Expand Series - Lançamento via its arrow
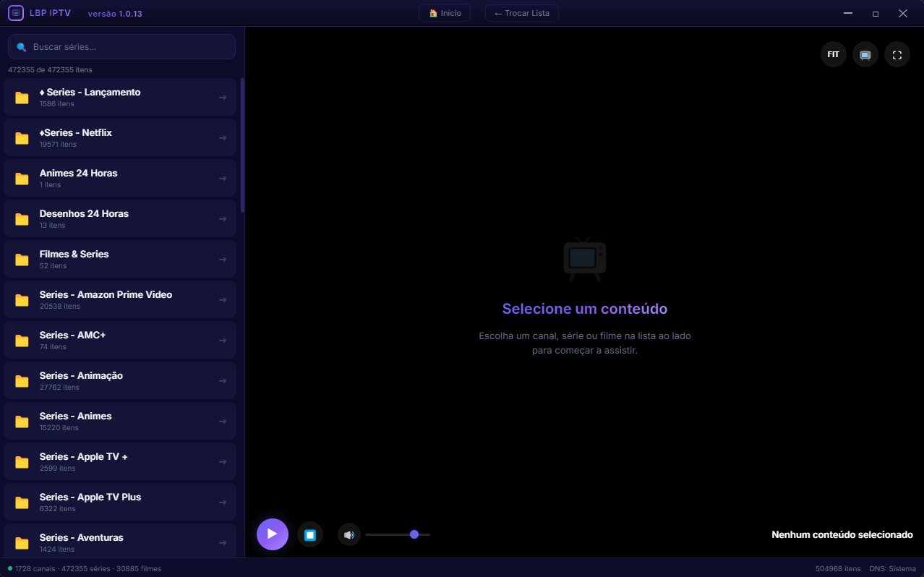Screen dimensions: 924x577 pos(223,98)
